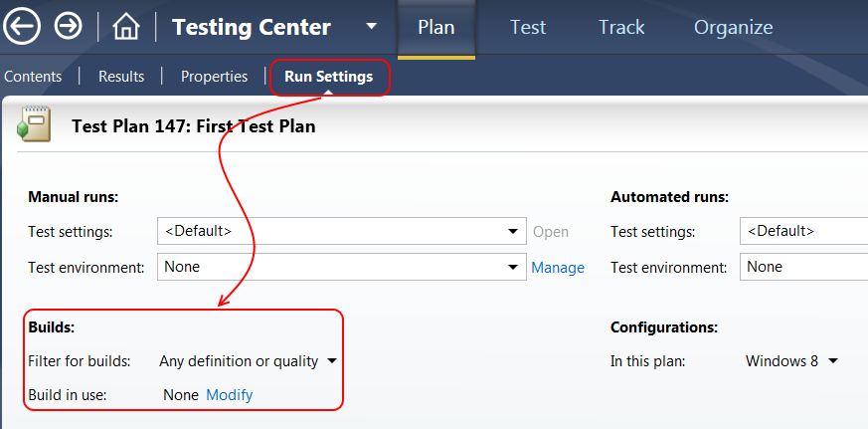Go to the Home icon
The height and width of the screenshot is (429, 868).
click(x=126, y=27)
